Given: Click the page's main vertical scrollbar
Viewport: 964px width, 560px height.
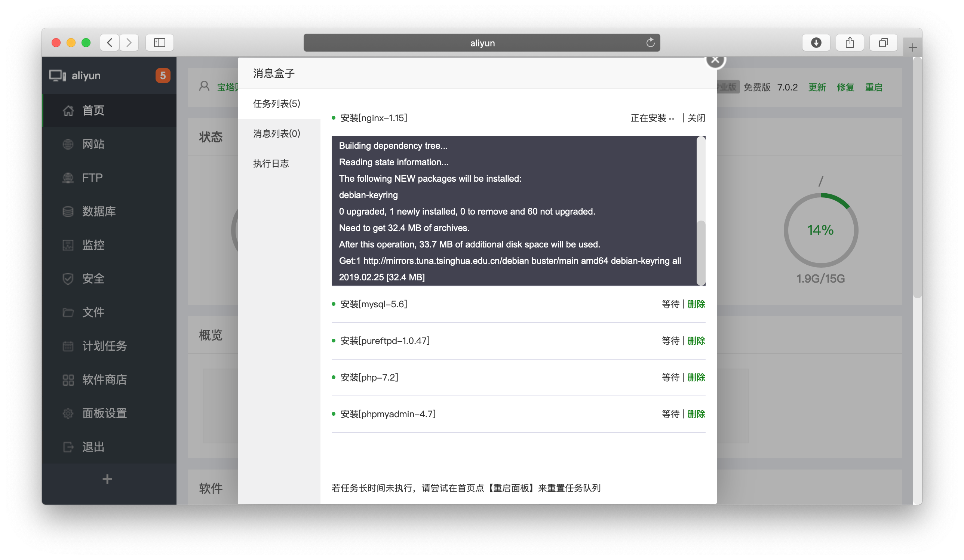Looking at the screenshot, I should click(x=917, y=178).
